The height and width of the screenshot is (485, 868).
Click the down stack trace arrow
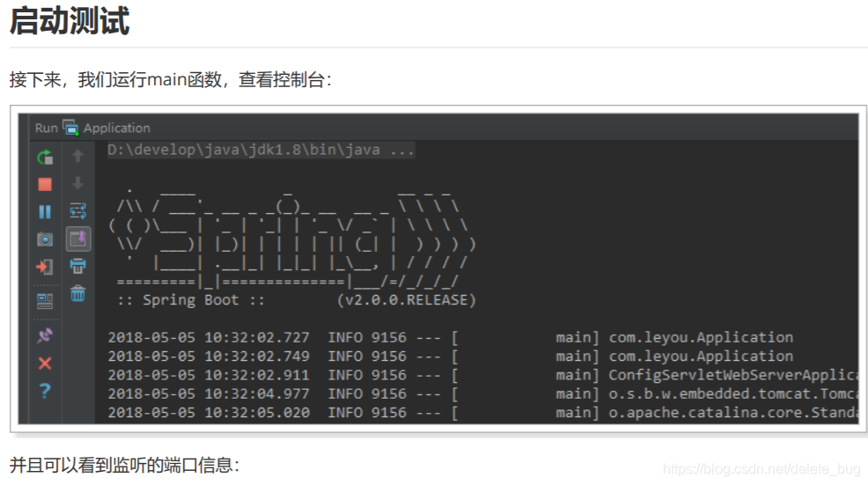(78, 183)
